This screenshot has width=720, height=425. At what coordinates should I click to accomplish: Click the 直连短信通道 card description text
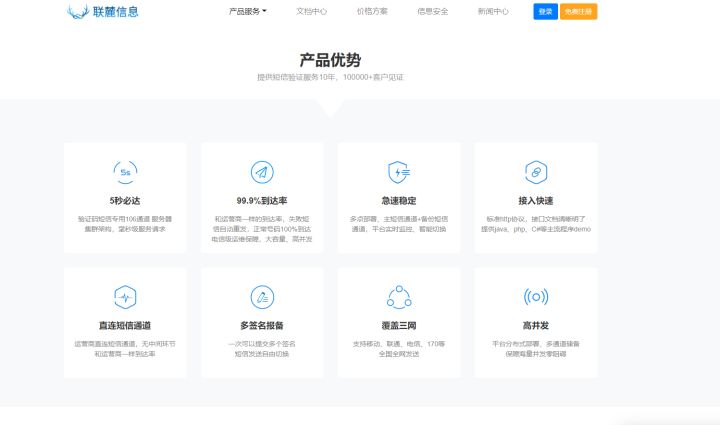pos(125,349)
